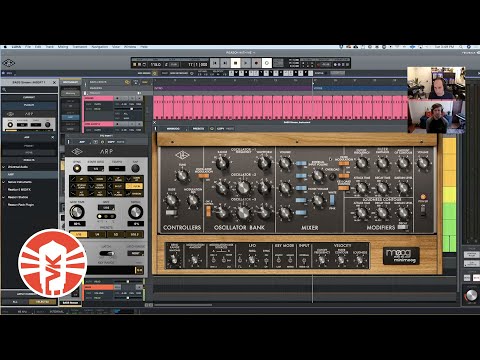Open Presets in Minimoog toolbar
This screenshot has width=480, height=360.
[x=199, y=128]
